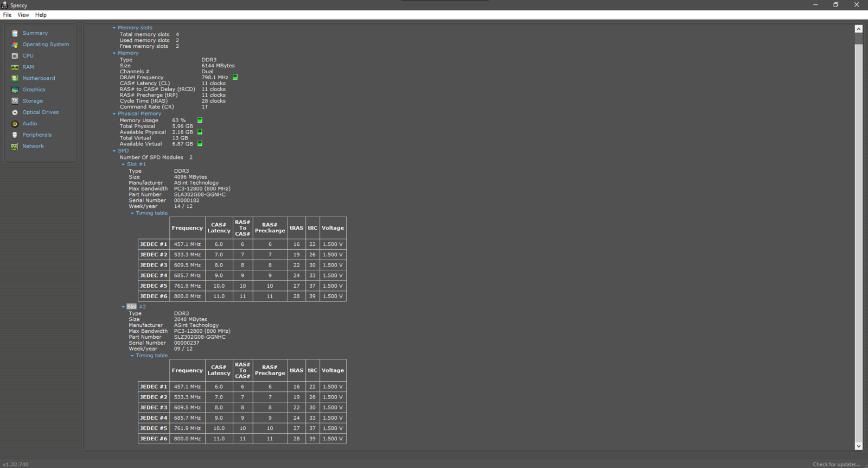Click serial number 00000237
Viewport: 868px width, 468px height.
[187, 343]
